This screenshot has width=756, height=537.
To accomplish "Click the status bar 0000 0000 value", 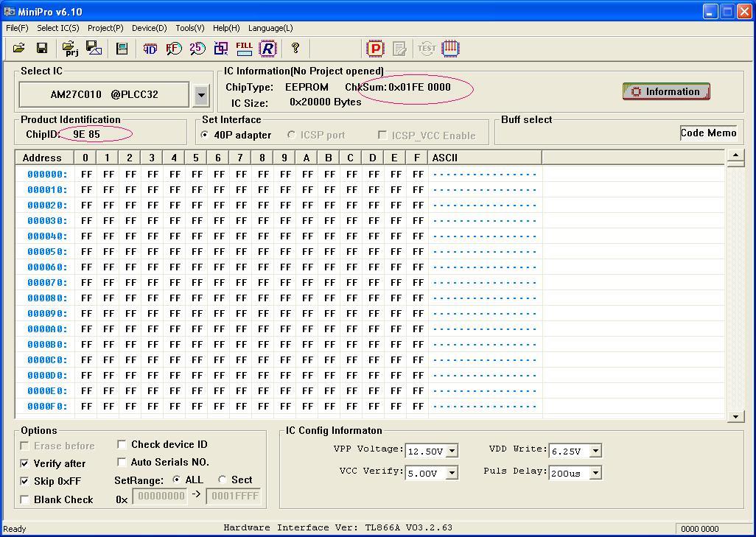I will [x=699, y=529].
